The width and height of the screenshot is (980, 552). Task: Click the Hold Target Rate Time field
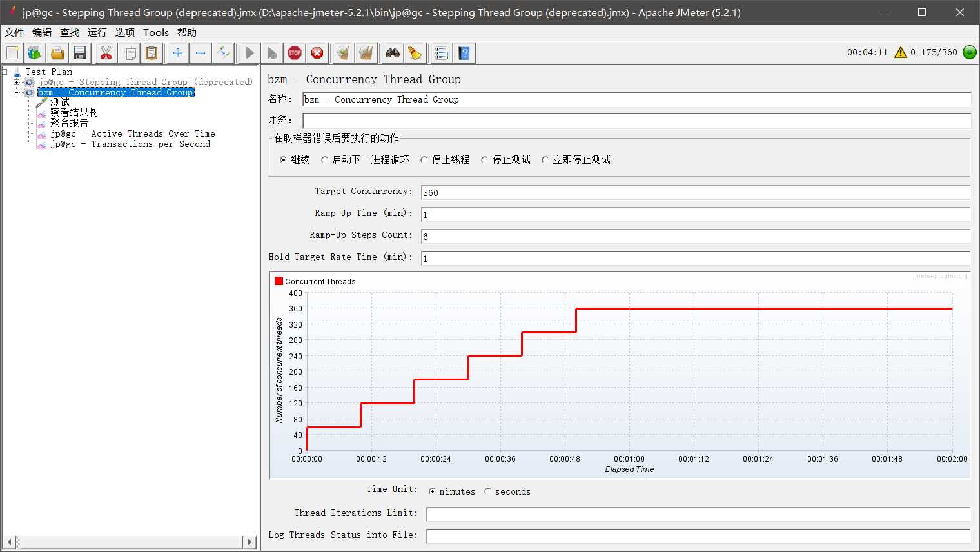point(695,258)
